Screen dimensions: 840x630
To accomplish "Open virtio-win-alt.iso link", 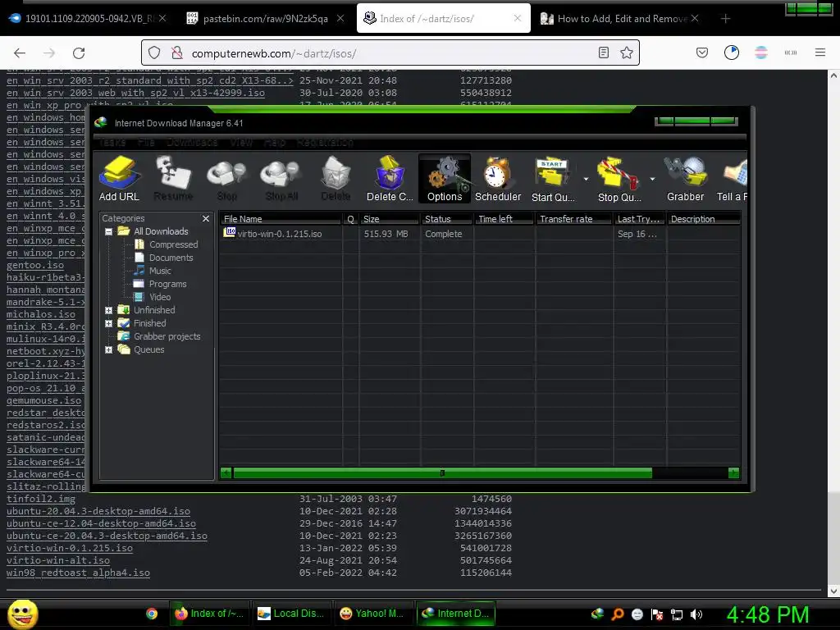I will [58, 560].
